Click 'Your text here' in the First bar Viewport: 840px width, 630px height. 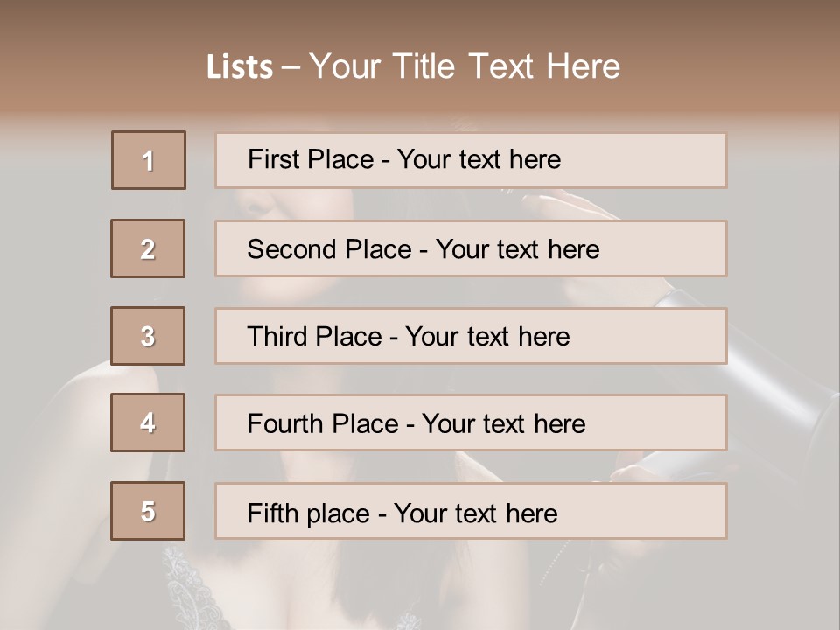pos(479,159)
